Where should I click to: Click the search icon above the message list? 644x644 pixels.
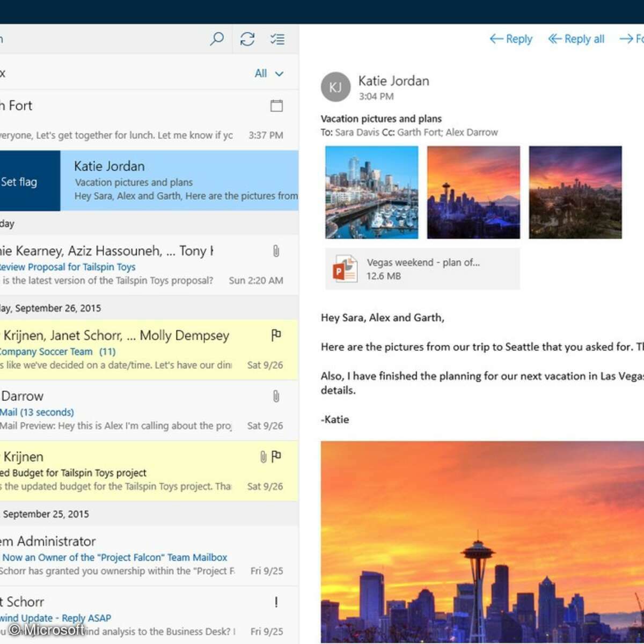coord(216,39)
